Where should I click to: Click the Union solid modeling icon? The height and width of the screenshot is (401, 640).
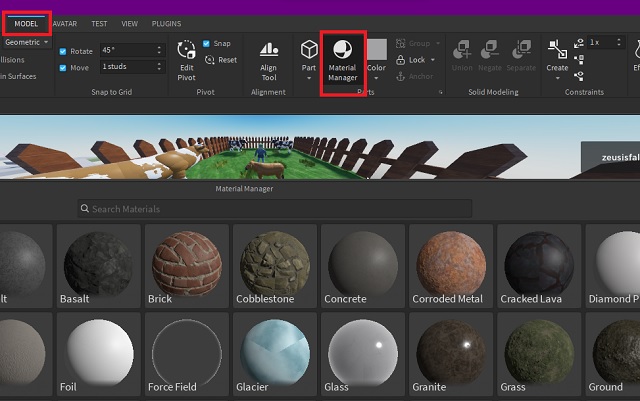462,49
